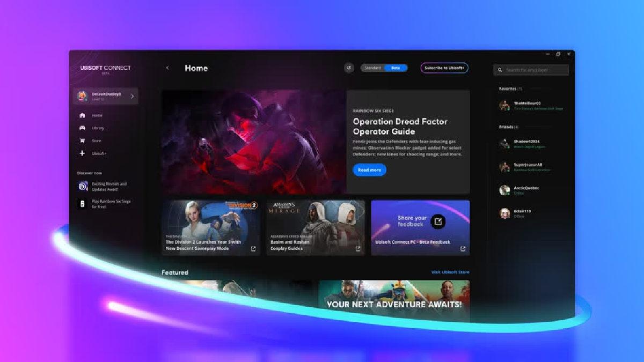Click the search magnifier in the player search bar

click(499, 70)
